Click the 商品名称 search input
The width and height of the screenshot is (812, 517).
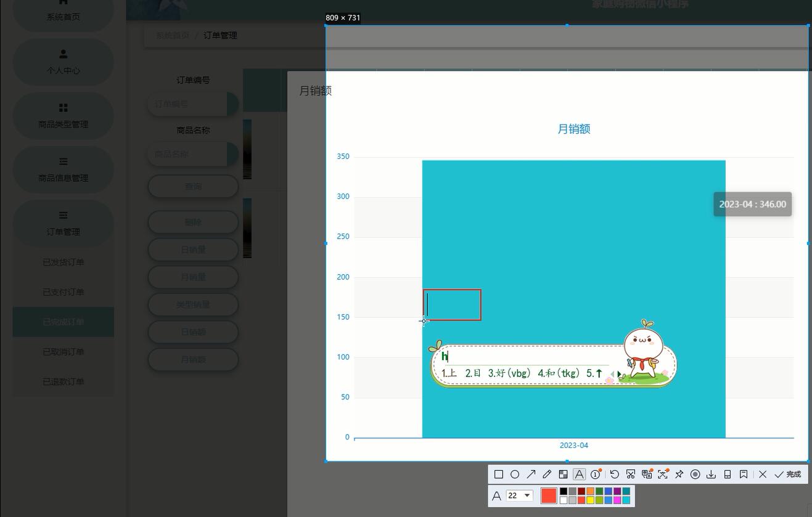tap(193, 154)
